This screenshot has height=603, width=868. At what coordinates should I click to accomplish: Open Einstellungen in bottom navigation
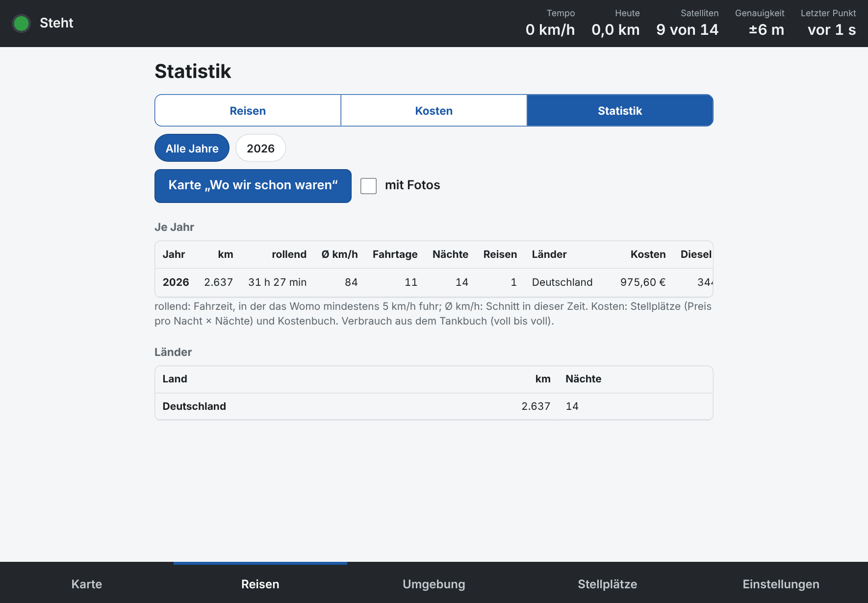click(x=781, y=583)
